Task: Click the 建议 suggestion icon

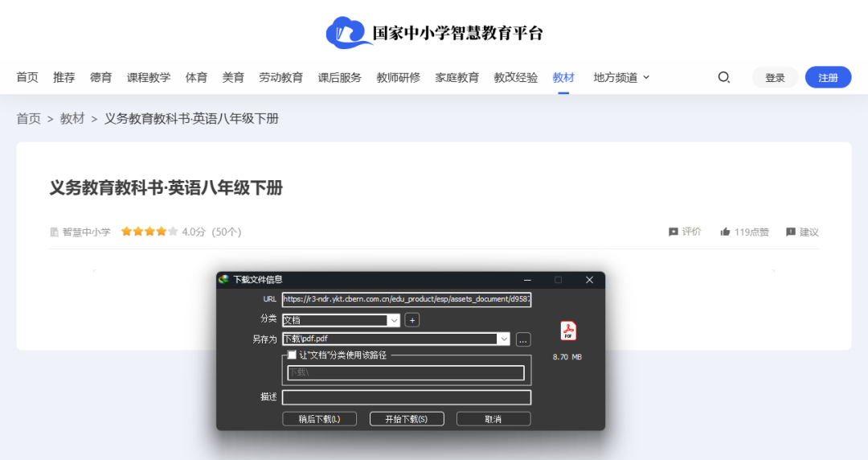Action: [791, 232]
